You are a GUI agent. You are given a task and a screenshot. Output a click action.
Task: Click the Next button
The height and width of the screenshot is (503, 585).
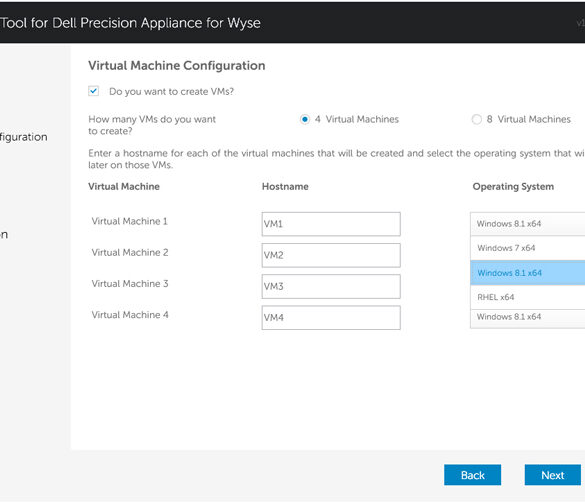553,475
